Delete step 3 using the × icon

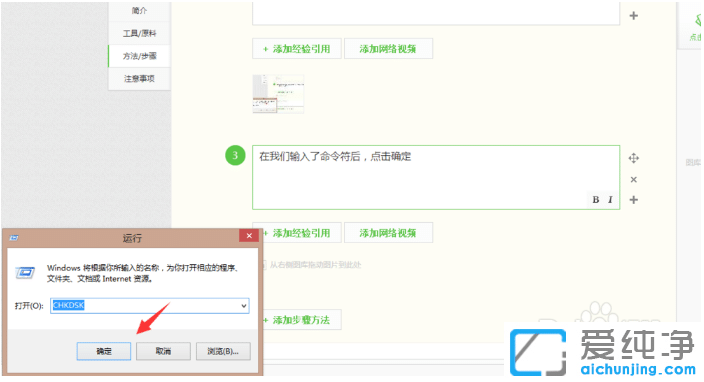coord(634,180)
